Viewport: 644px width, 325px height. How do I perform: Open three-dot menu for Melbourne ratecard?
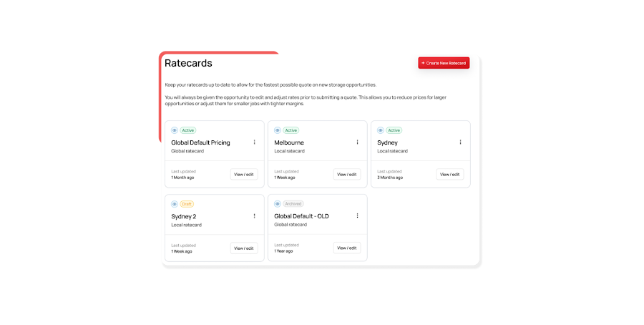click(x=357, y=142)
